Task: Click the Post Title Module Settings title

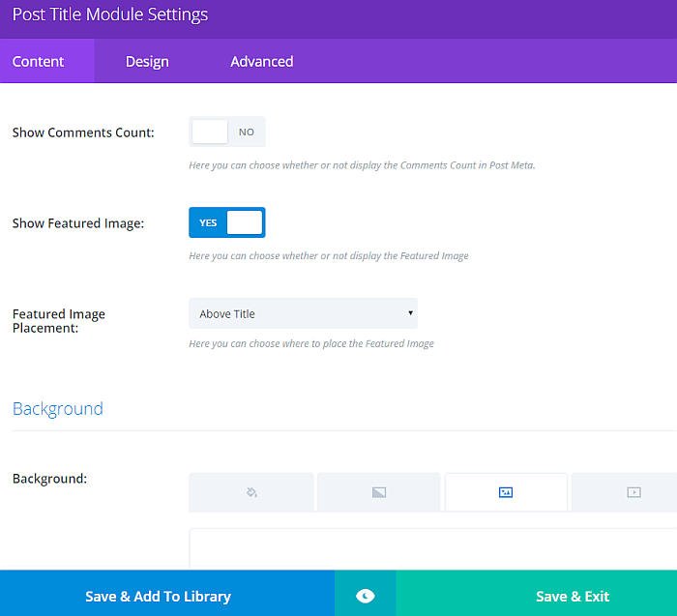Action: [x=109, y=15]
